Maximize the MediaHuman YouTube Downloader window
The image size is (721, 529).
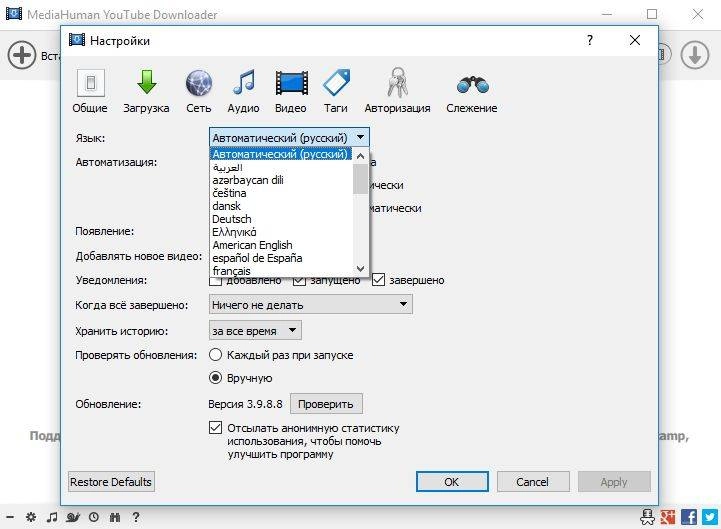pos(652,14)
